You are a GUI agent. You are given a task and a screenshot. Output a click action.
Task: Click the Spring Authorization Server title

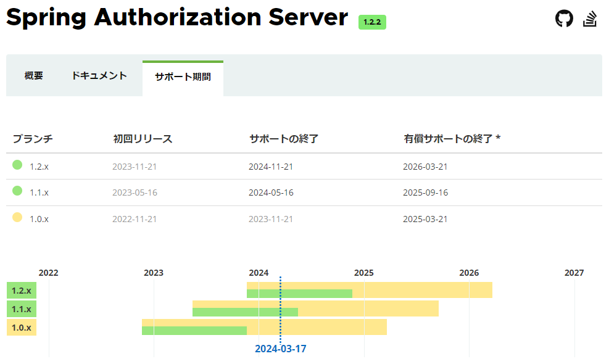(x=176, y=19)
